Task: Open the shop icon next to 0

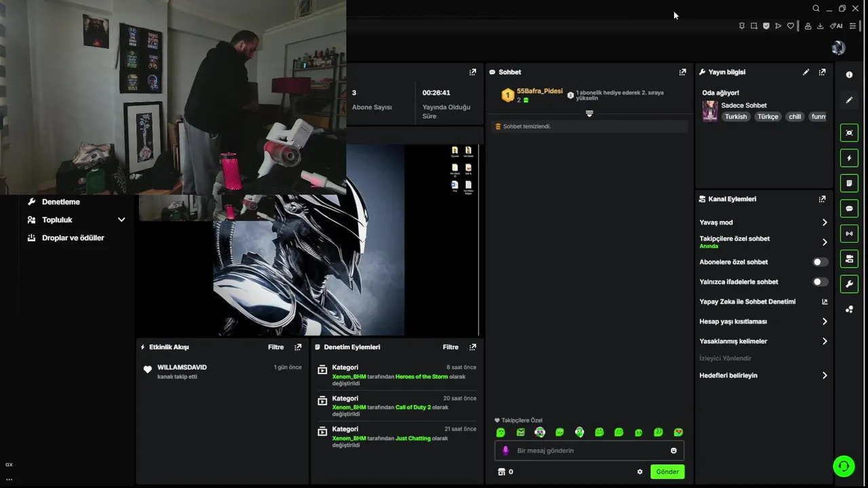Action: coord(502,472)
